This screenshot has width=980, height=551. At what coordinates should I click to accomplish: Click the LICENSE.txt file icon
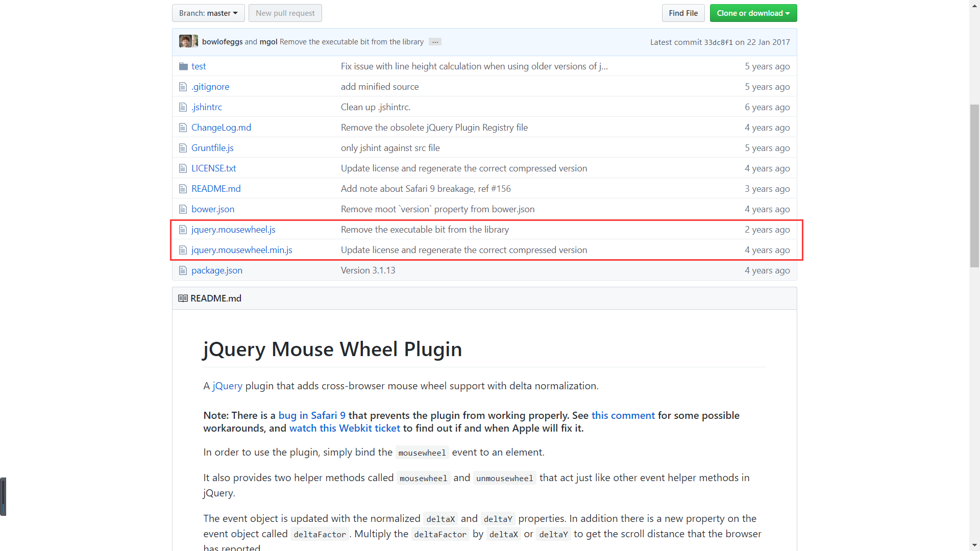183,168
